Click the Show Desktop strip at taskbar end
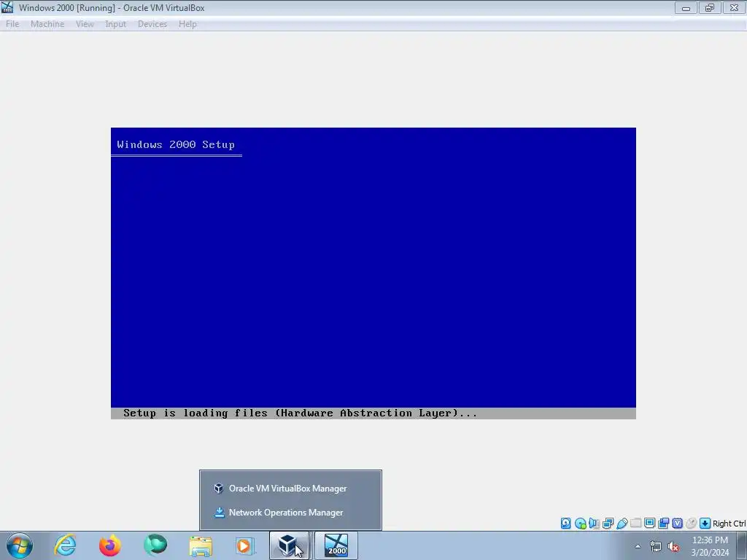 (742, 545)
